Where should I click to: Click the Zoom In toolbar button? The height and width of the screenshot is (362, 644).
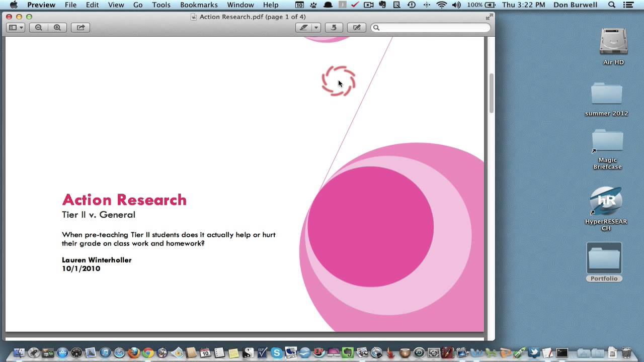[x=57, y=28]
